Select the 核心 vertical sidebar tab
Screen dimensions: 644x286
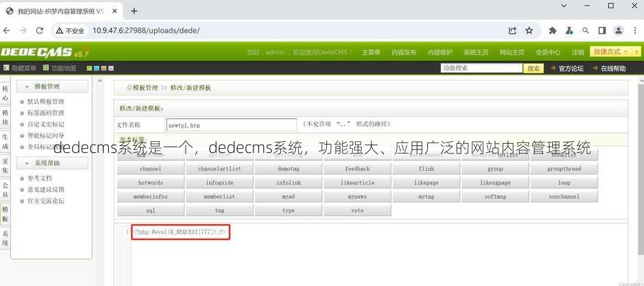point(5,93)
